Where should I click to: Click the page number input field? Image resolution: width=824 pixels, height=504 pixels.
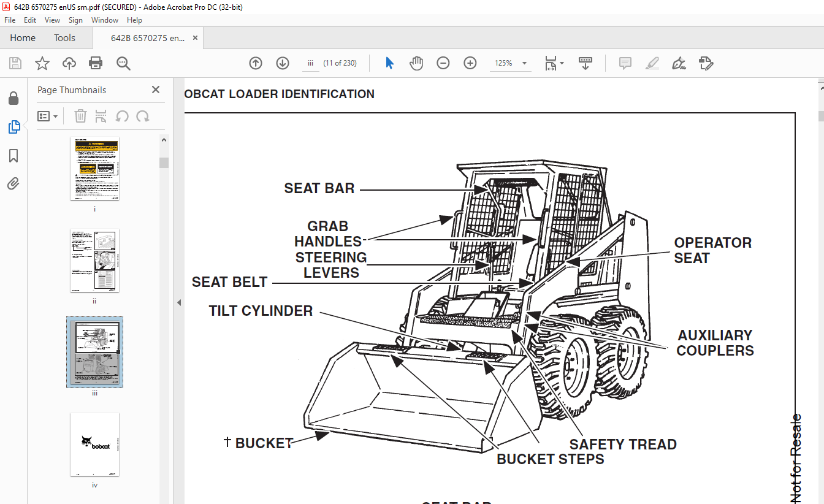point(311,63)
